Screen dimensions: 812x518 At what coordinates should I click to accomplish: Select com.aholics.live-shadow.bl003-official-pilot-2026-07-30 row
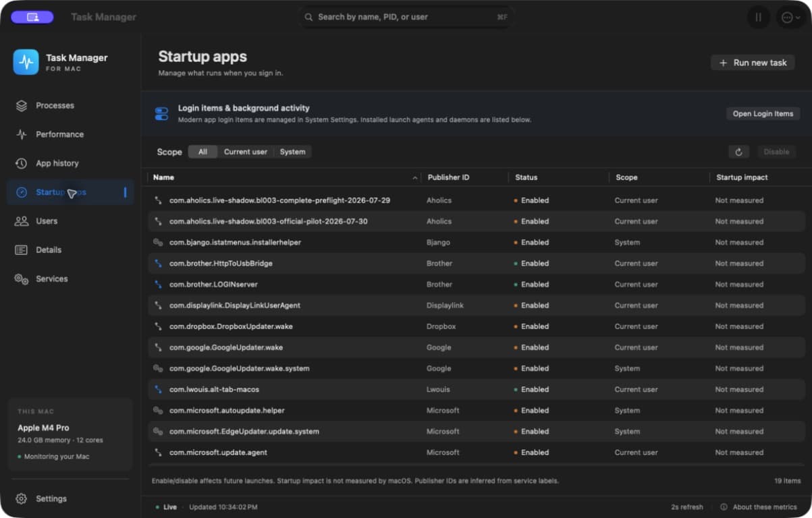(x=477, y=221)
